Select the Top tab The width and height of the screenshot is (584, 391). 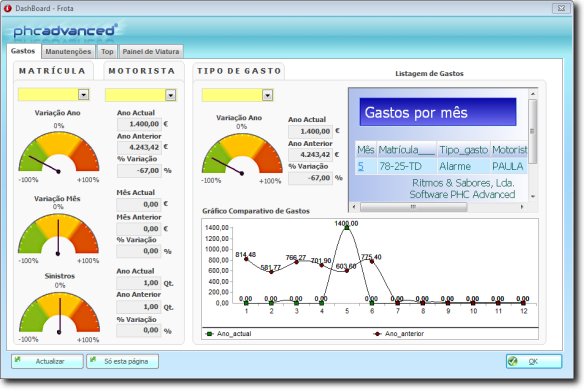point(107,52)
